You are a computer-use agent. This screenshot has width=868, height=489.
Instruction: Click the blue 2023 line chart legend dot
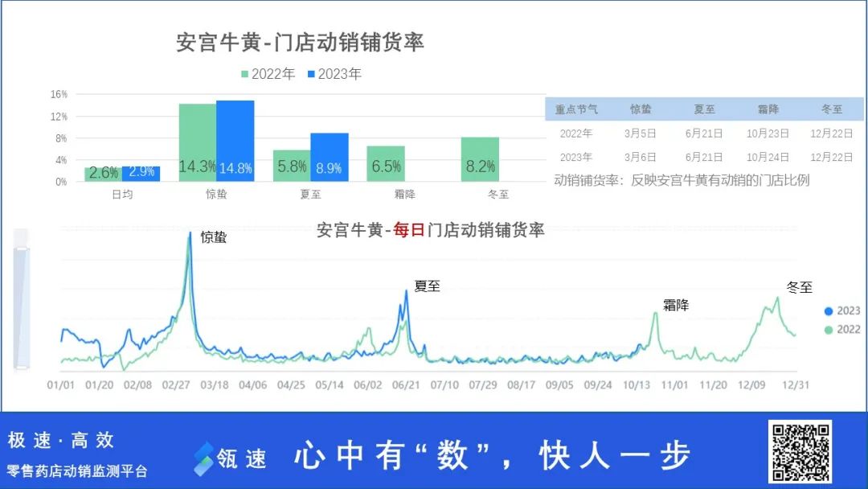[x=829, y=311]
